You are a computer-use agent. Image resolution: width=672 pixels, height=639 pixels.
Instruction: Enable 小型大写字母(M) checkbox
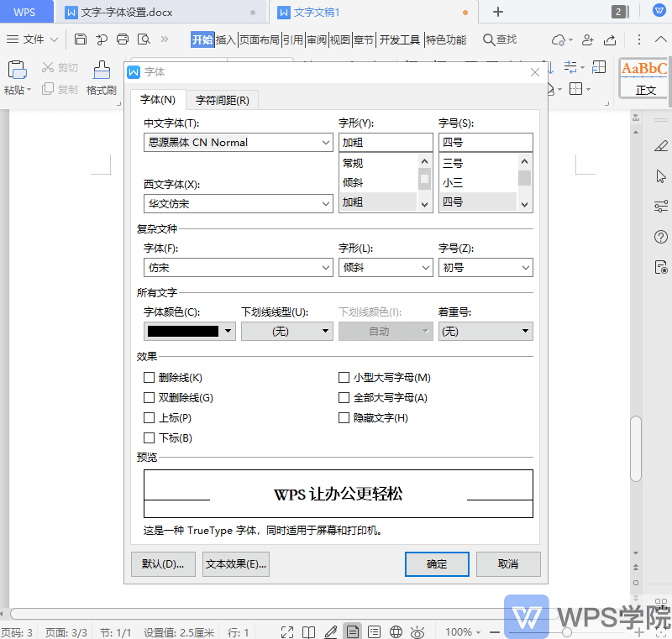pos(344,377)
